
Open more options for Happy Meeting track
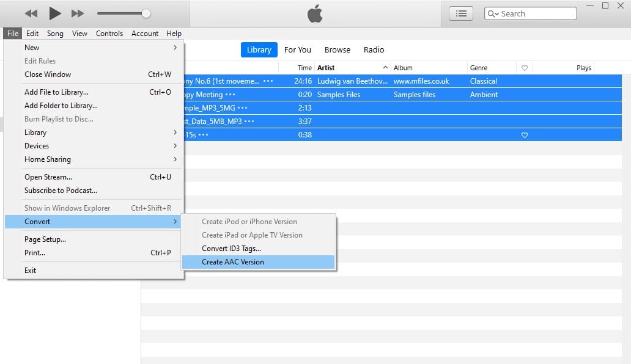tap(230, 95)
